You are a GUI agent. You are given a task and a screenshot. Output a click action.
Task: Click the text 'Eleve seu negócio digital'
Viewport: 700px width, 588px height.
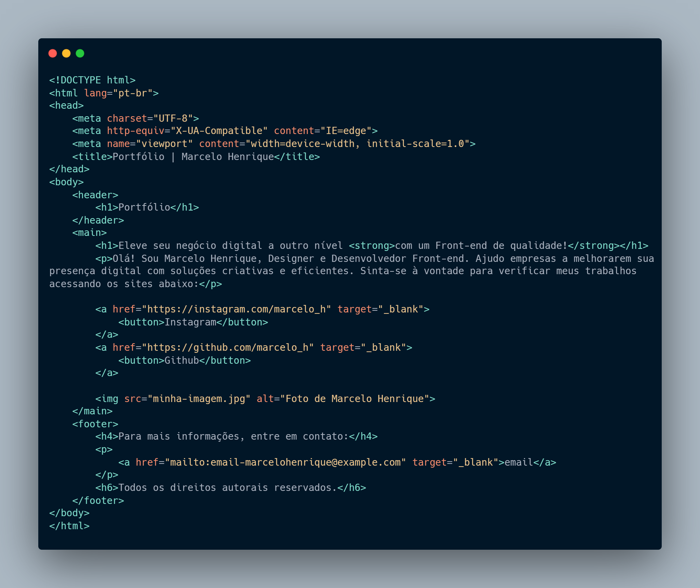[x=190, y=246]
